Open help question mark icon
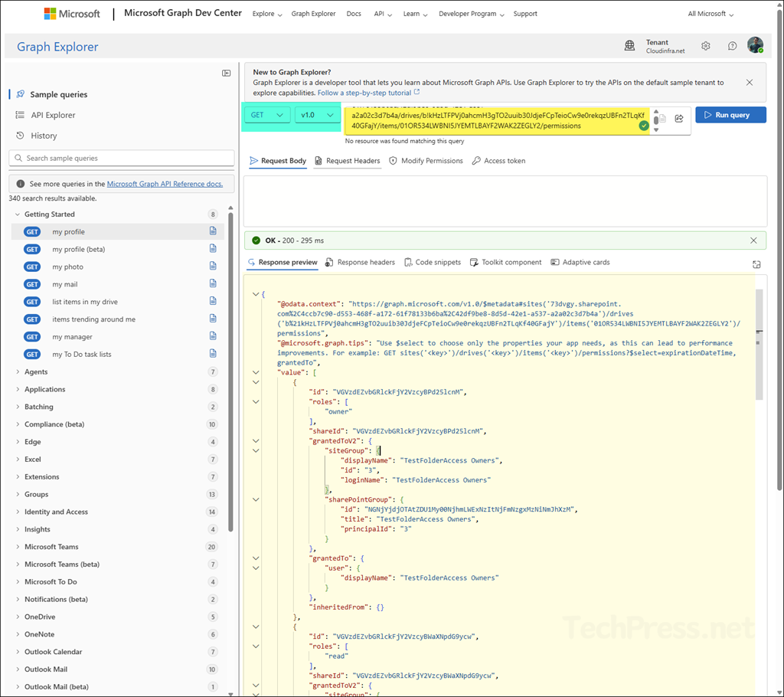Image resolution: width=784 pixels, height=697 pixels. tap(732, 46)
